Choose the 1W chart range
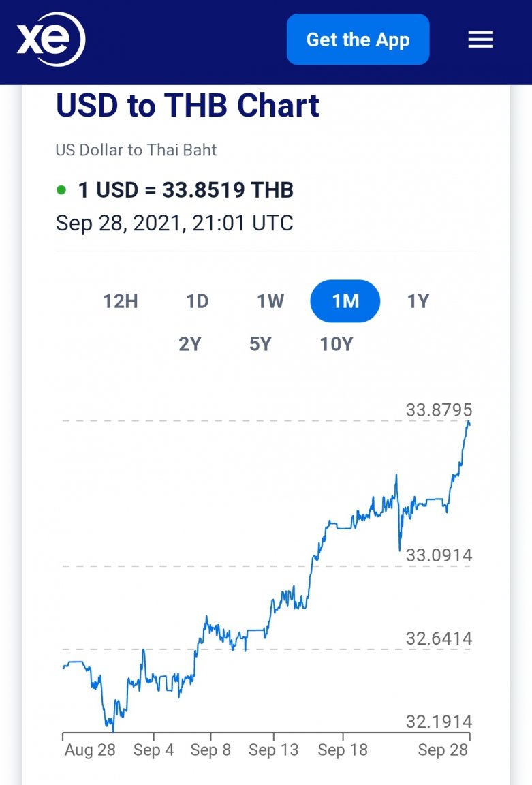Screen dimensions: 532x785 point(270,301)
